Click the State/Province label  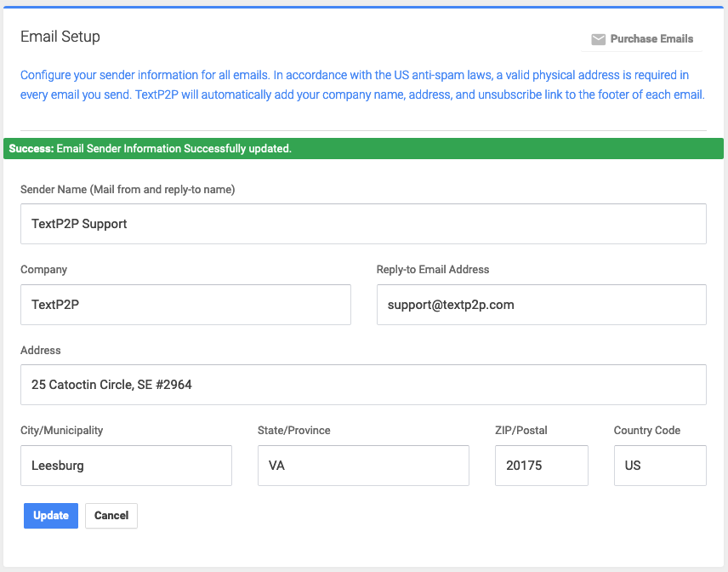294,431
